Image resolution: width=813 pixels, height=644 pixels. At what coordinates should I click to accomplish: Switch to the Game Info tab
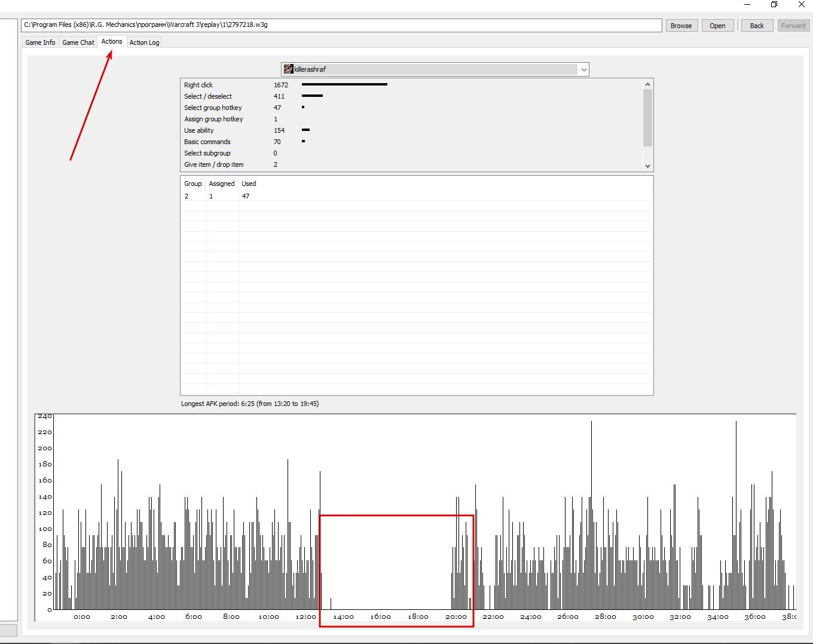point(40,42)
